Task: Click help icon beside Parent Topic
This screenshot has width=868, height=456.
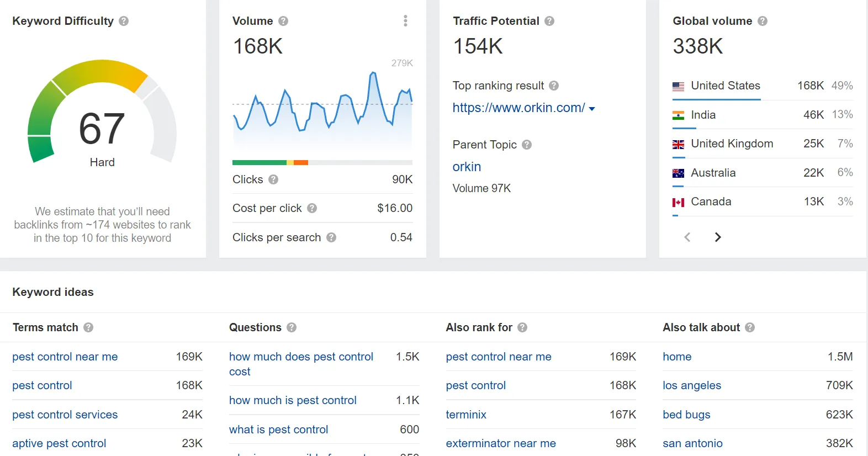Action: (x=527, y=145)
